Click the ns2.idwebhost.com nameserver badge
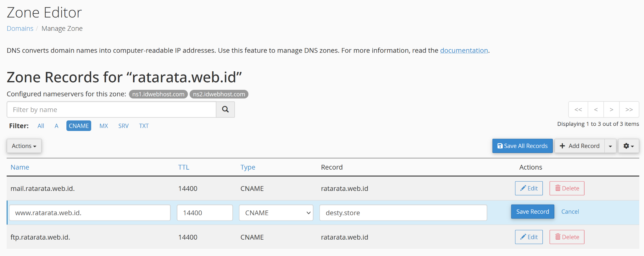The width and height of the screenshot is (644, 256). [219, 94]
